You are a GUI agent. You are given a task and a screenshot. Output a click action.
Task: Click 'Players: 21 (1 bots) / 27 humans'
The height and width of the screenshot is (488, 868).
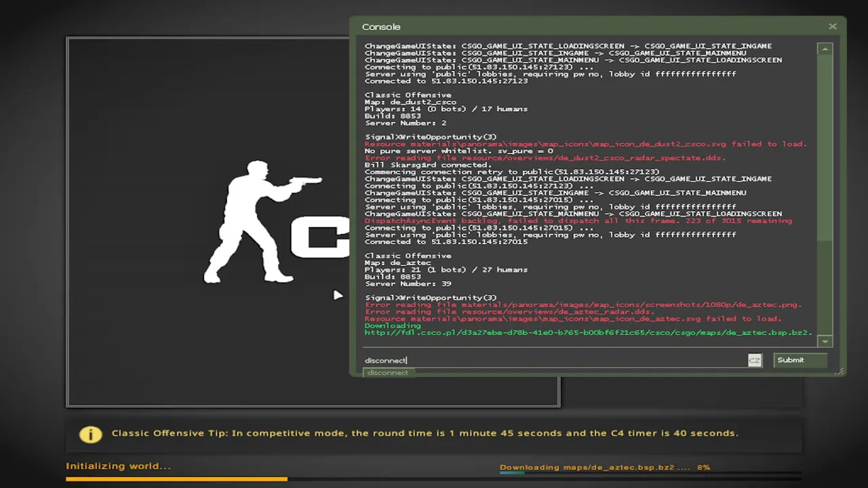(446, 270)
